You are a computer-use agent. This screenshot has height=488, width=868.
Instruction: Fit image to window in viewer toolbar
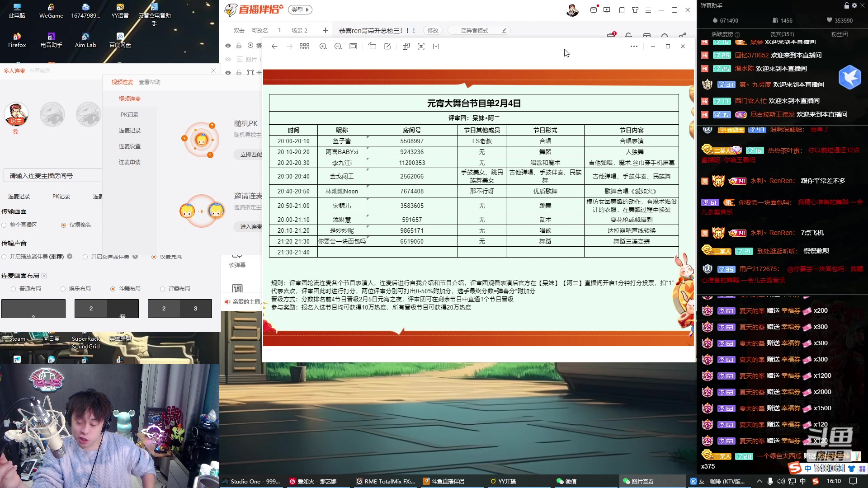[354, 47]
